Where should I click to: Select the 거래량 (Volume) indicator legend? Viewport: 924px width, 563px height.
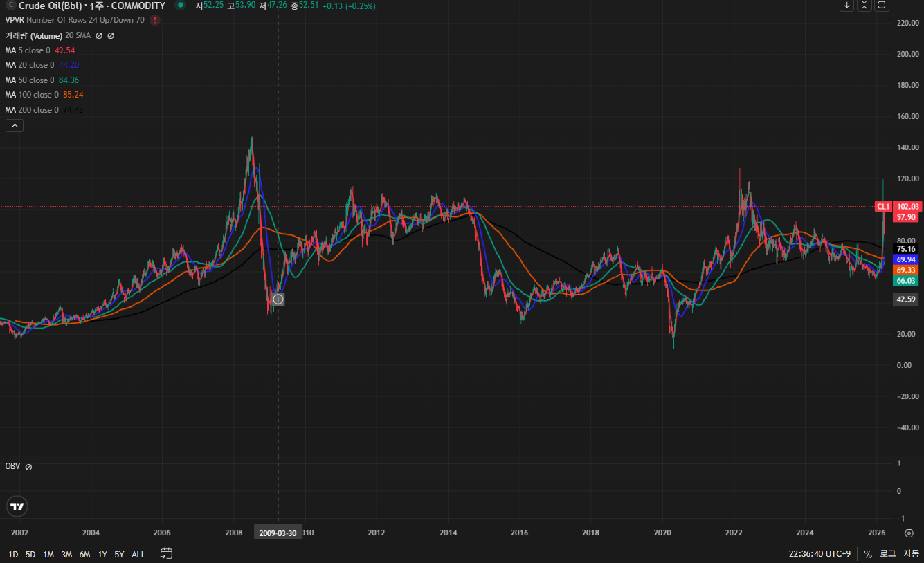point(48,35)
